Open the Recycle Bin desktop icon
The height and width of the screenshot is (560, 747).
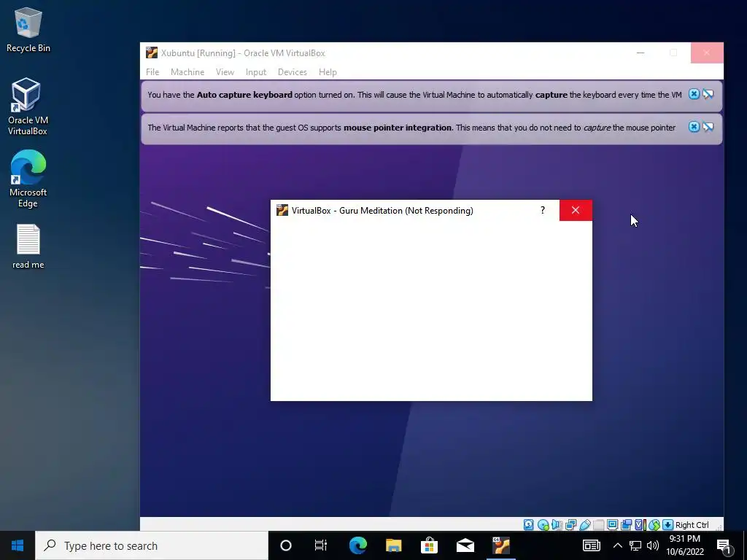[x=28, y=29]
